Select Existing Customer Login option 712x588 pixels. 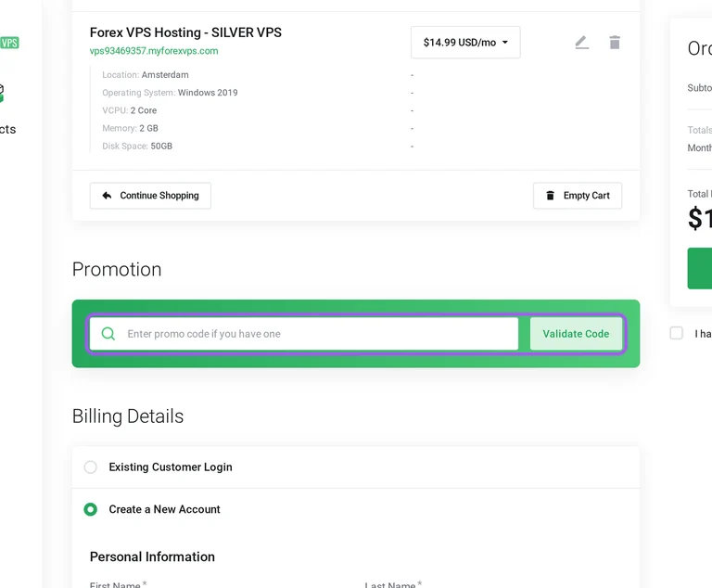[x=90, y=467]
